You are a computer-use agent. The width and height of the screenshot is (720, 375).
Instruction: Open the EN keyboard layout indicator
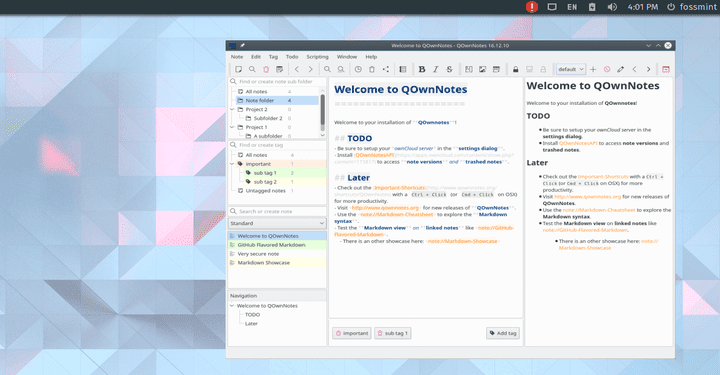pos(572,7)
